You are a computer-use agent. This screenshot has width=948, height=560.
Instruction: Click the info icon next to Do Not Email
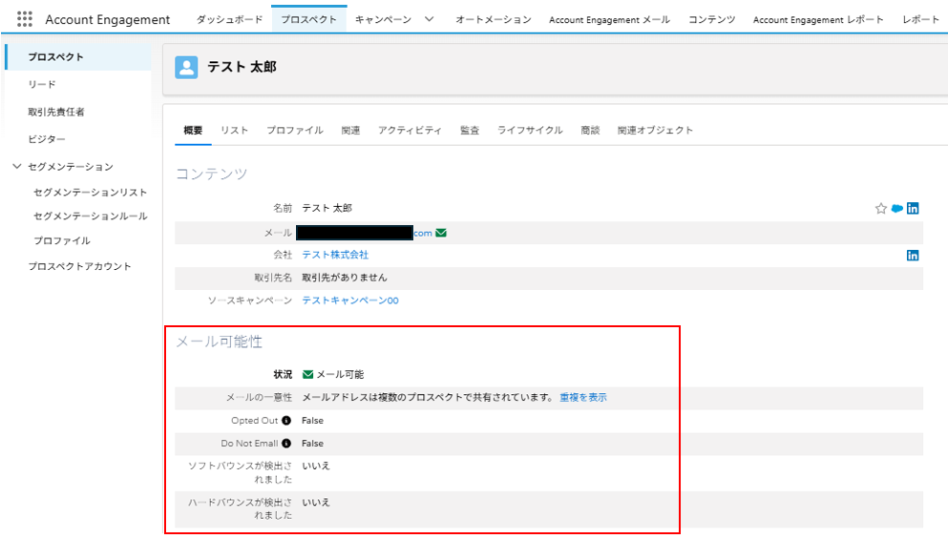coord(286,444)
